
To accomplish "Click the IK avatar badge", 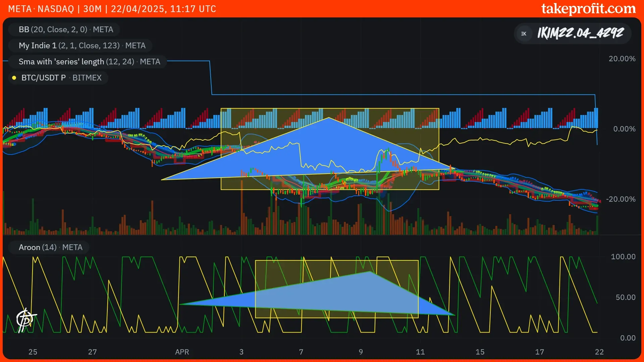I will pyautogui.click(x=524, y=34).
